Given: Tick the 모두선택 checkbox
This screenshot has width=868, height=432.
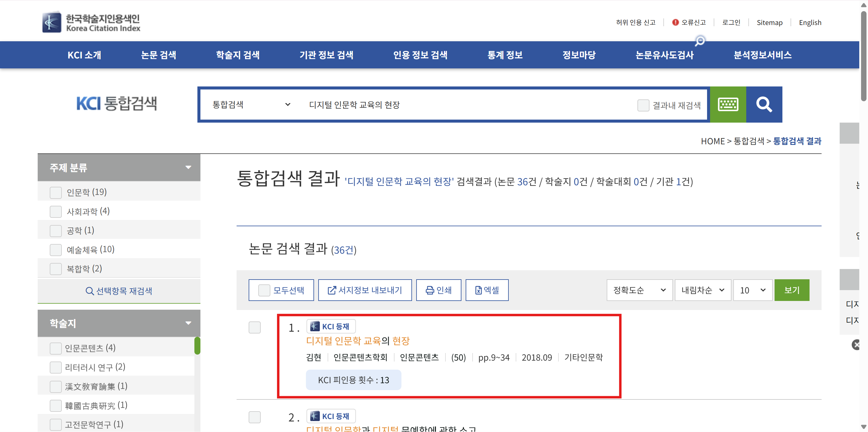Looking at the screenshot, I should point(264,290).
